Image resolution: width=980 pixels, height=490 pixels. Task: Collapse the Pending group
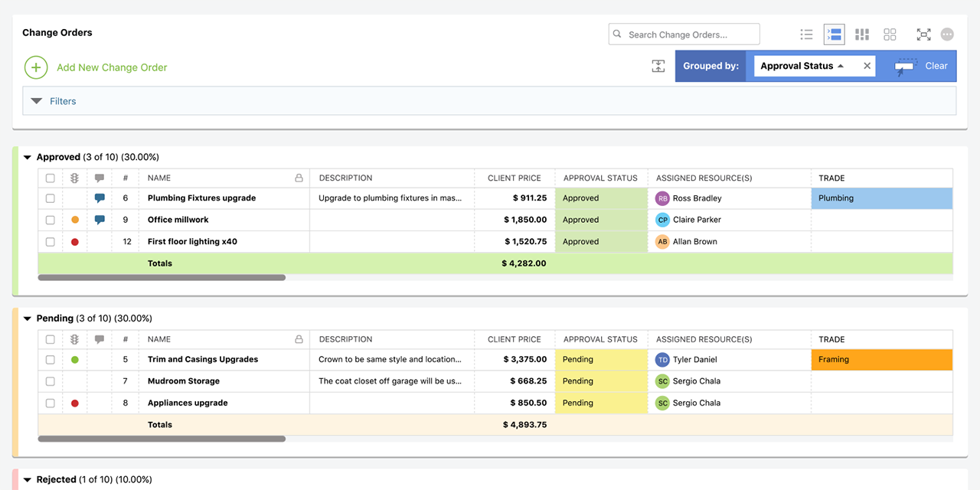28,319
